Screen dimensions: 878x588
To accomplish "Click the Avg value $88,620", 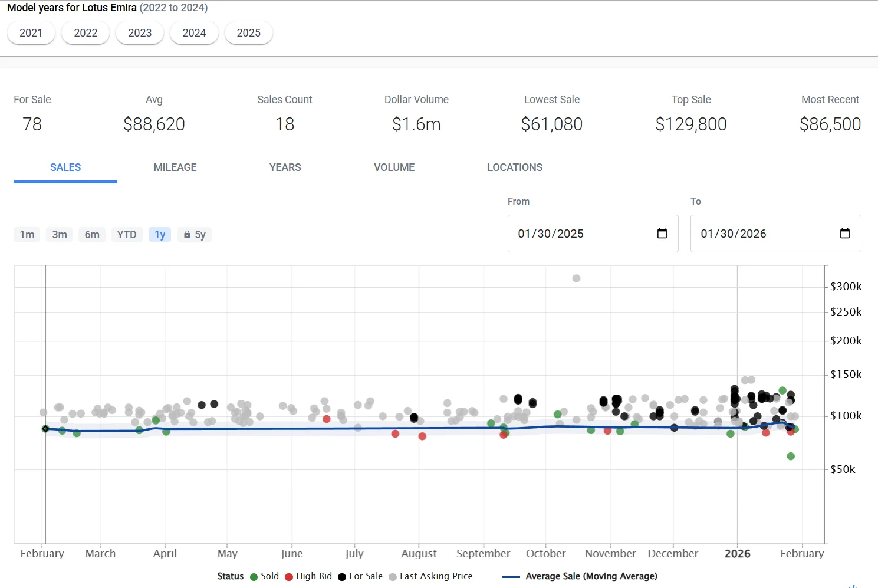I will click(x=154, y=124).
